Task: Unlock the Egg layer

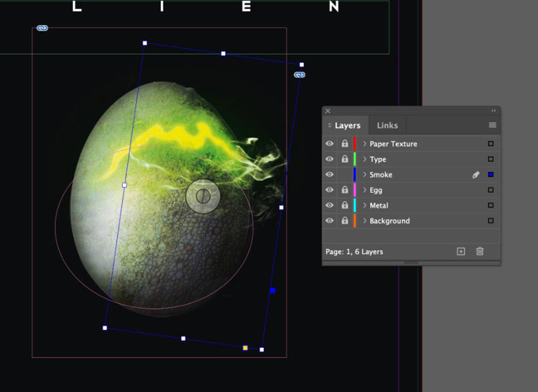Action: [345, 190]
